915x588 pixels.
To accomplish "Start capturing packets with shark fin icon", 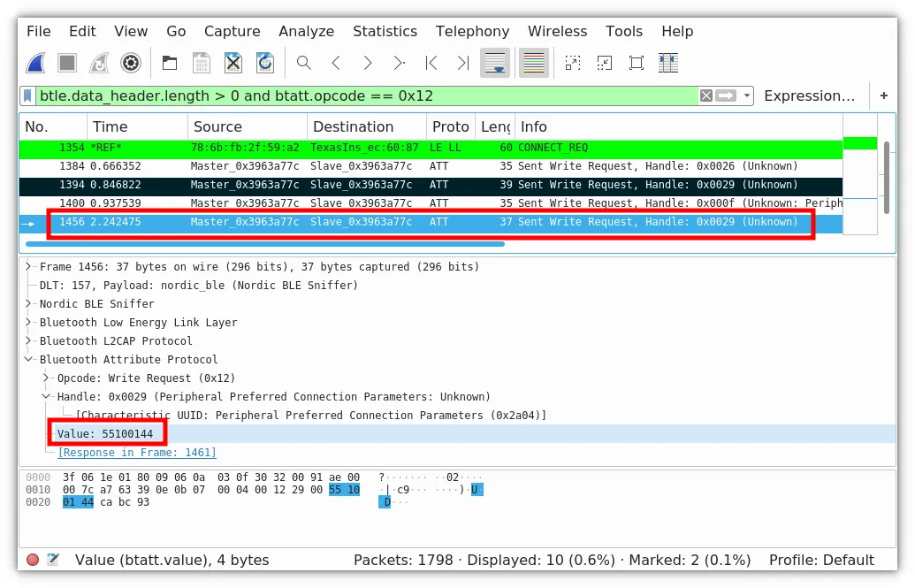I will click(35, 63).
